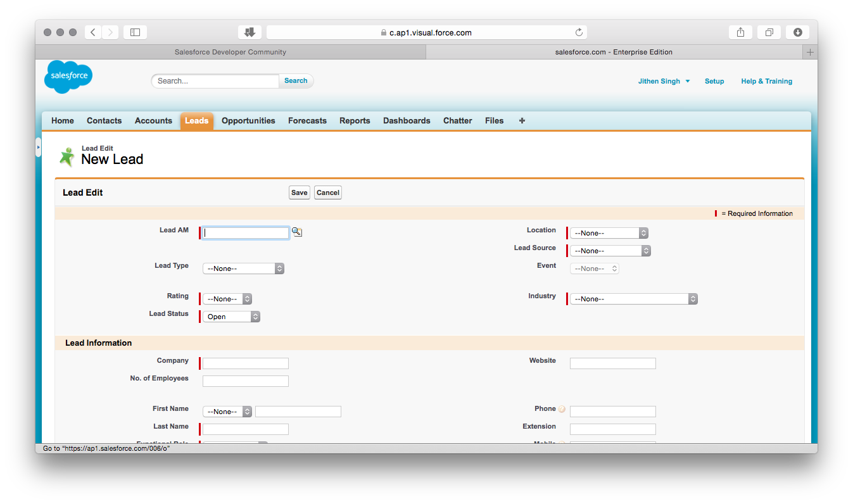Go back with Safari back arrow
The image size is (853, 504).
pos(93,32)
